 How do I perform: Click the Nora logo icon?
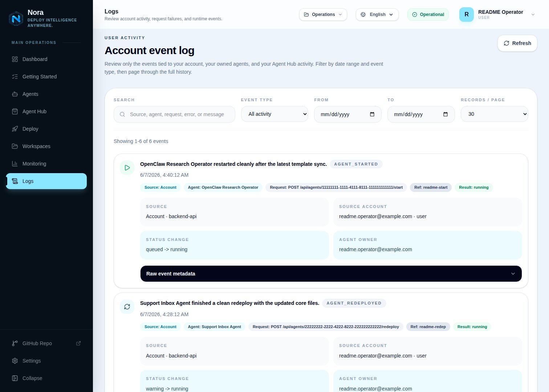coord(16,18)
